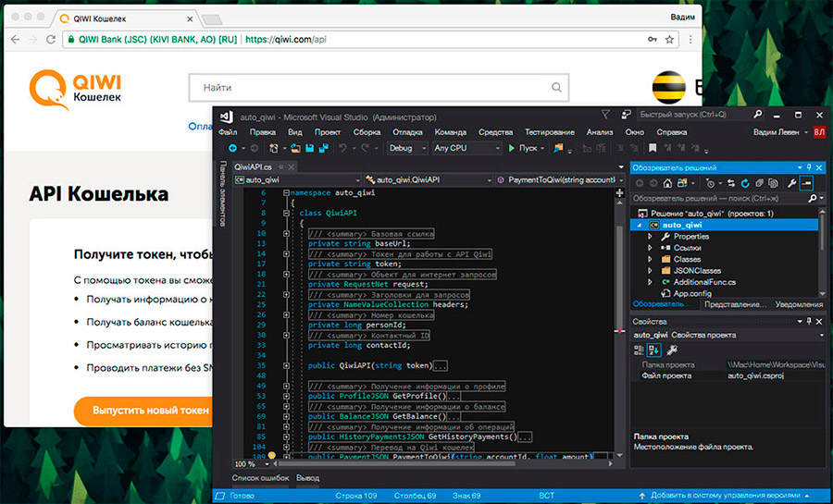833x504 pixels.
Task: Open the Debug configuration dropdown
Action: (x=407, y=149)
